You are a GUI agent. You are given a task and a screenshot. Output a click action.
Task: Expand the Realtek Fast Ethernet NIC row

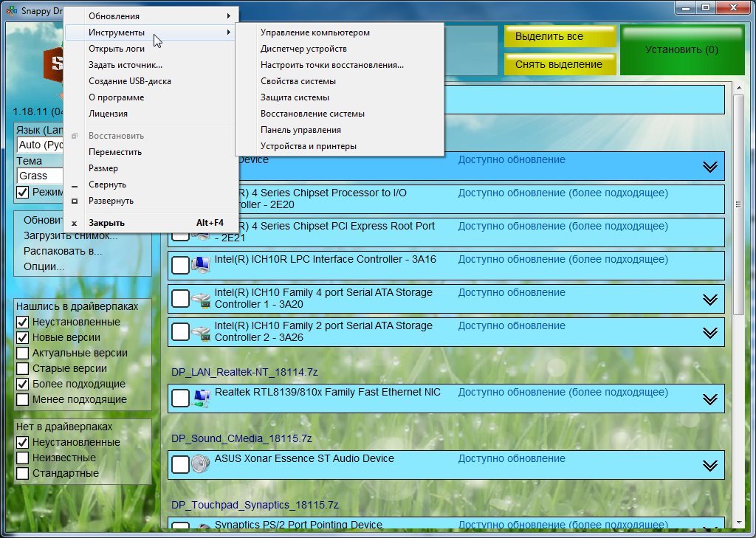pos(709,399)
